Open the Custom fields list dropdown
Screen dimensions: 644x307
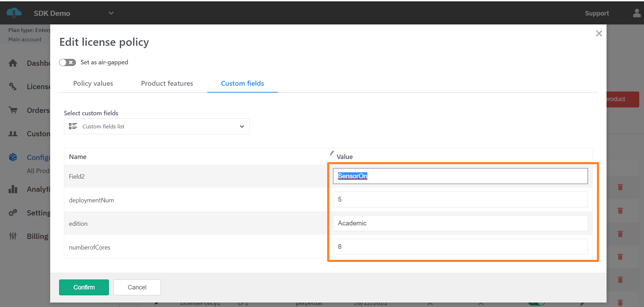pos(156,126)
